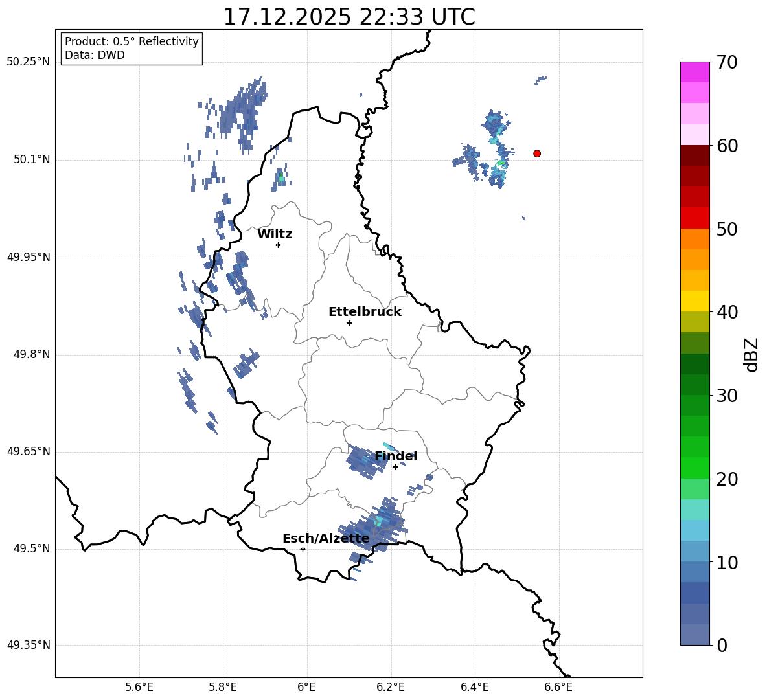Click the green echo cell north of Wiltz
This screenshot has height=700, width=767.
pyautogui.click(x=280, y=178)
